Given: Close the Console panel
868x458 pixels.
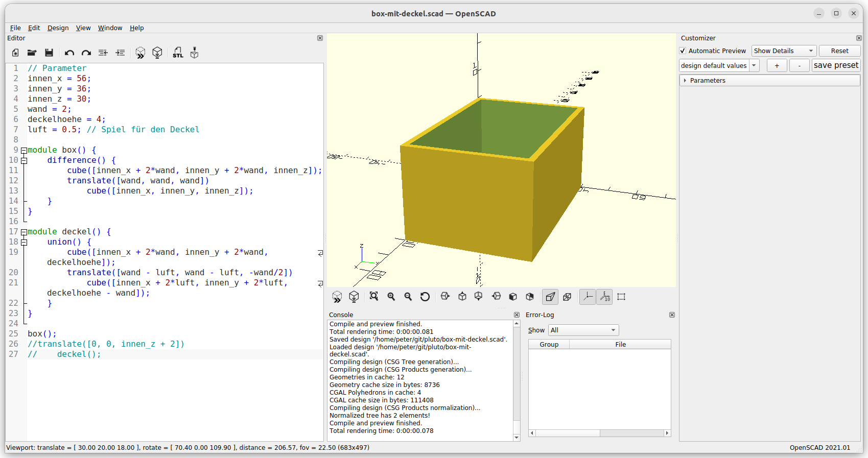Looking at the screenshot, I should (517, 315).
